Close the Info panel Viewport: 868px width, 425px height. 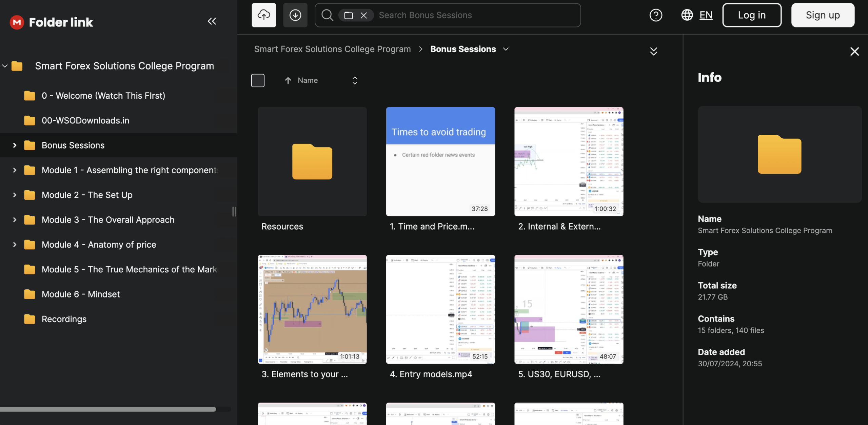click(854, 51)
